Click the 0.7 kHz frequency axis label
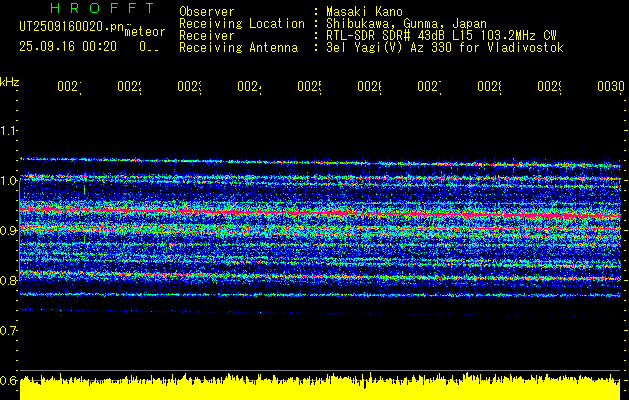Viewport: 629px width, 400px height. (x=8, y=330)
